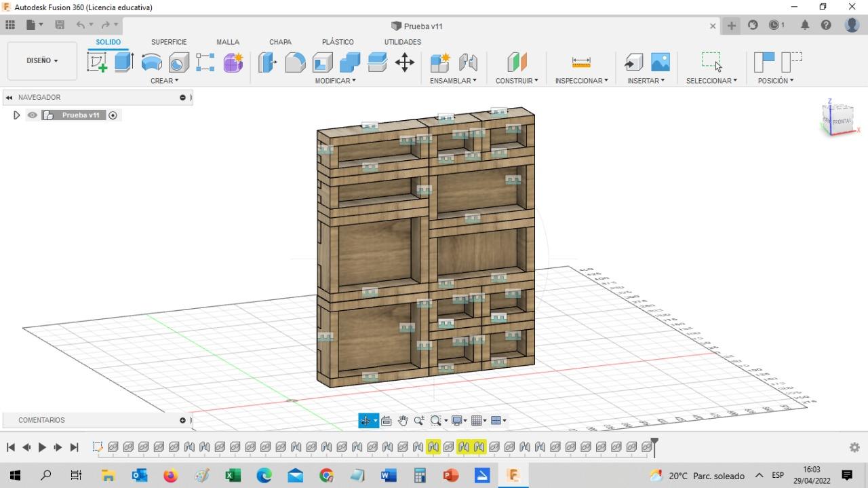Expand the Prueba v11 tree node
Image resolution: width=868 pixels, height=488 pixels.
pos(17,115)
